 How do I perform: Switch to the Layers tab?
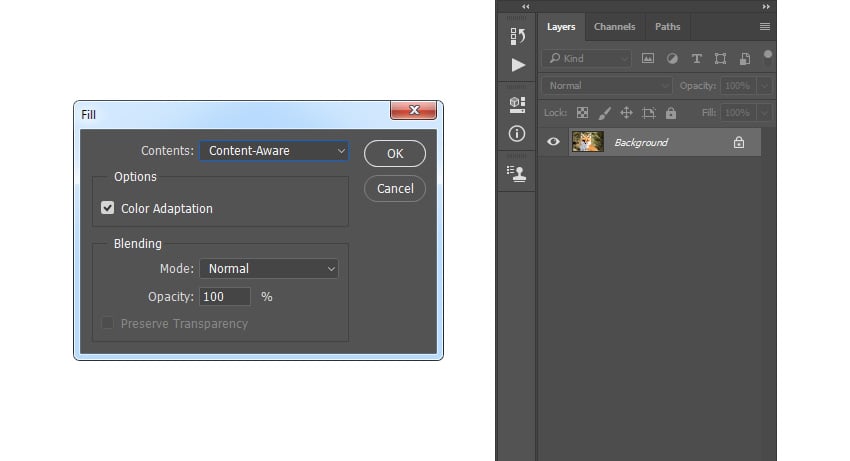pyautogui.click(x=561, y=27)
